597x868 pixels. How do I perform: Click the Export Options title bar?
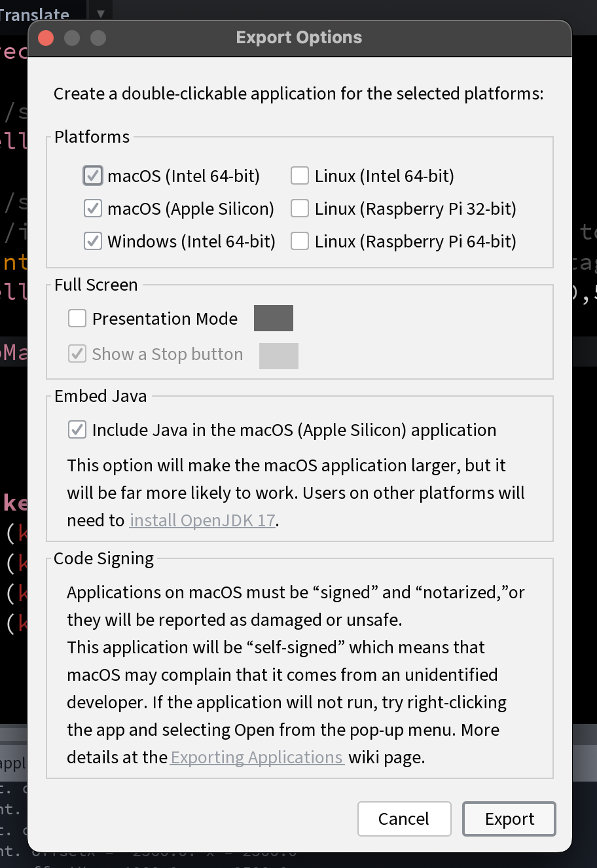(x=299, y=38)
